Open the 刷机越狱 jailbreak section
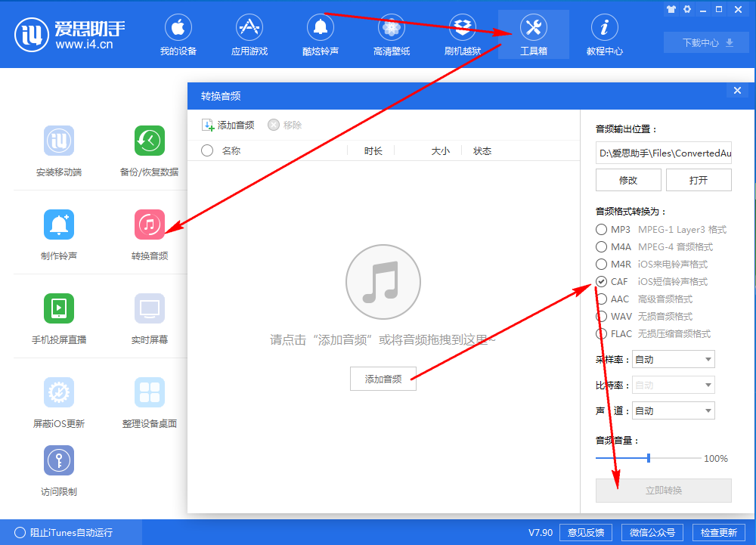 point(462,34)
